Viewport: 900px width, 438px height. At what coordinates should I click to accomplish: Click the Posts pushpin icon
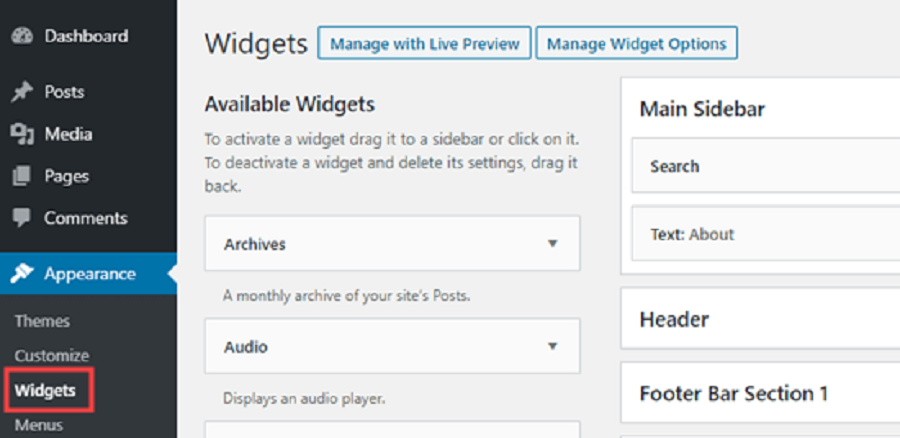pyautogui.click(x=22, y=92)
